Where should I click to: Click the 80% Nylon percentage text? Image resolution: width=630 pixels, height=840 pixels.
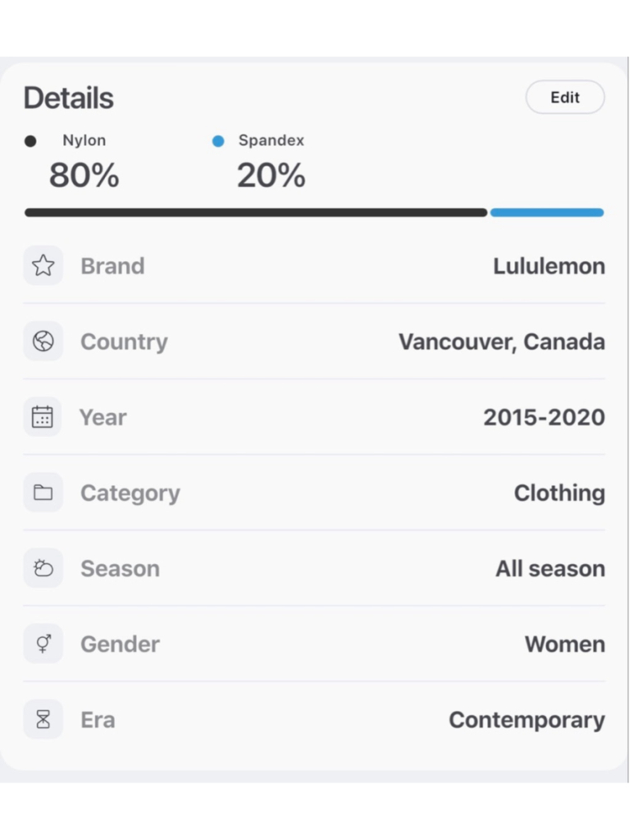click(84, 175)
